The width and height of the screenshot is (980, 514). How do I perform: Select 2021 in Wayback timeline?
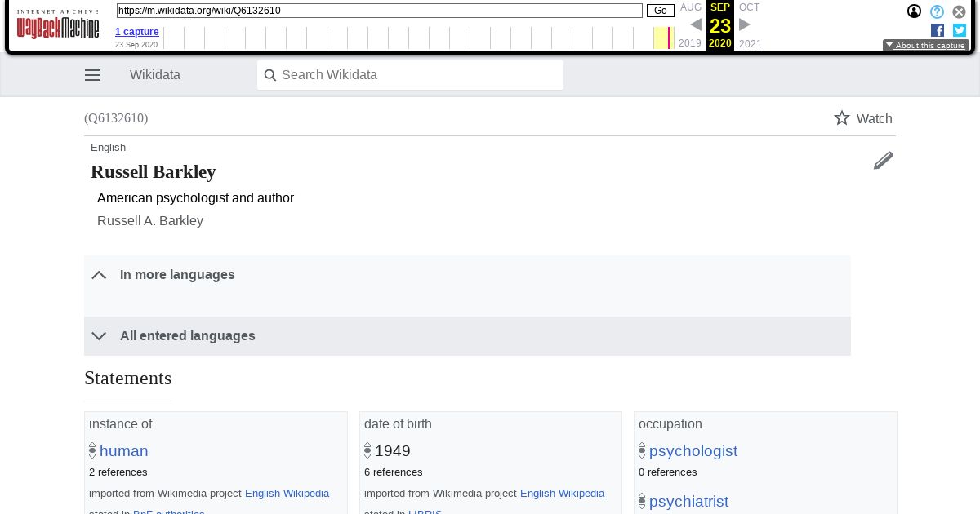point(751,43)
